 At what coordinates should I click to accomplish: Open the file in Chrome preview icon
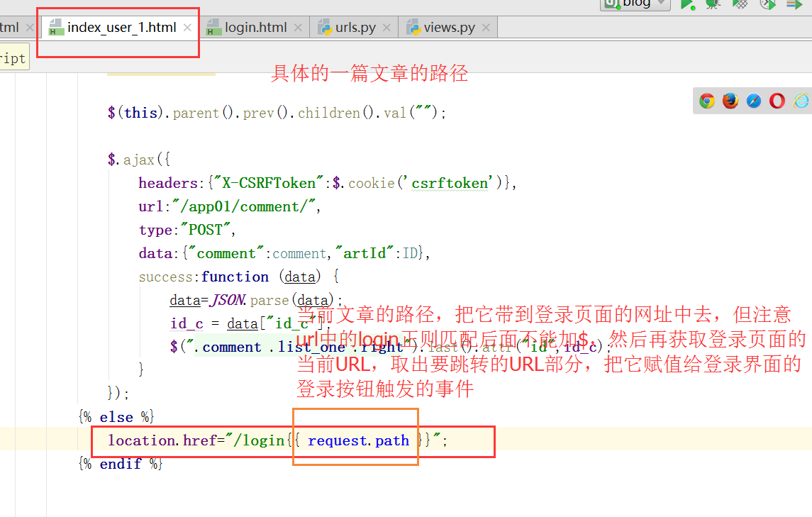tap(707, 101)
